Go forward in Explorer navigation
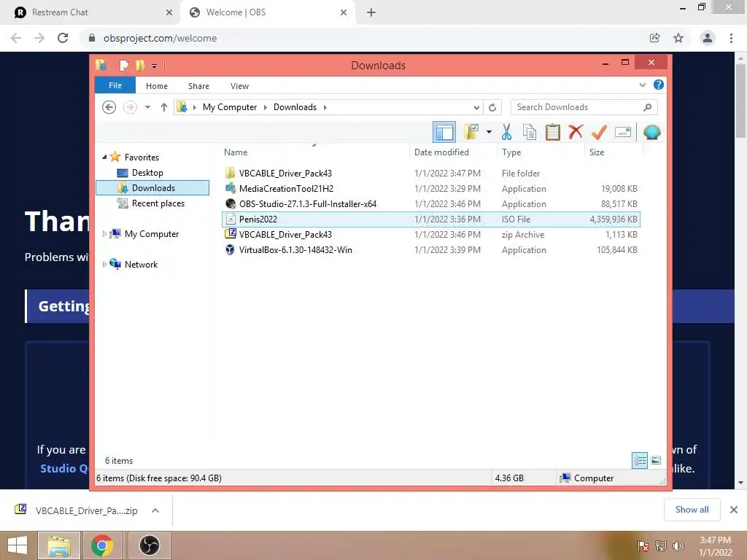 [x=130, y=107]
